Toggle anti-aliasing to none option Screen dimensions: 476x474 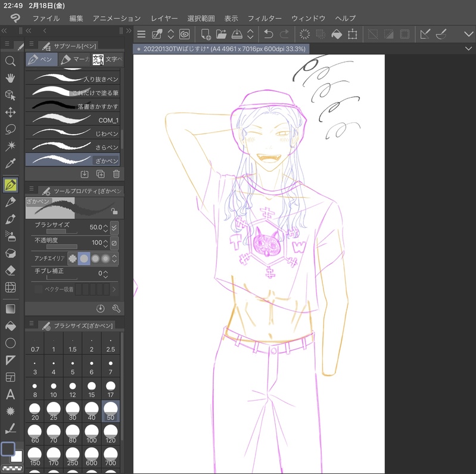(x=73, y=258)
